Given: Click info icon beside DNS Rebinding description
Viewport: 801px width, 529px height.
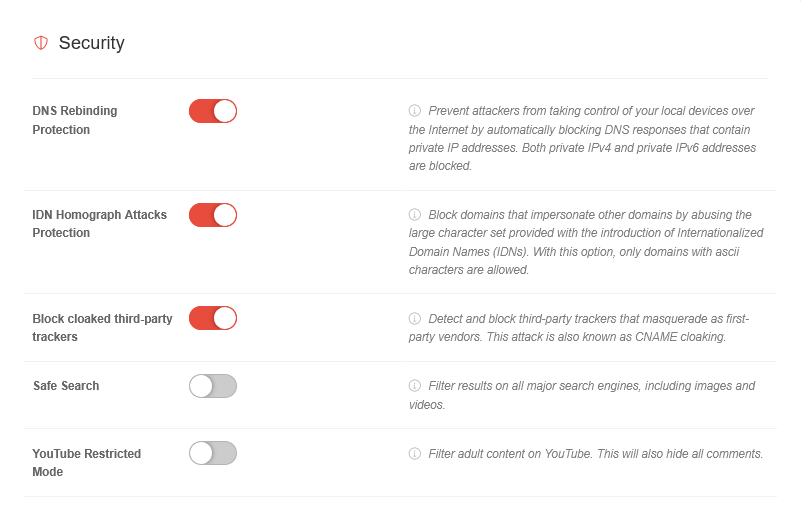Looking at the screenshot, I should click(x=415, y=111).
